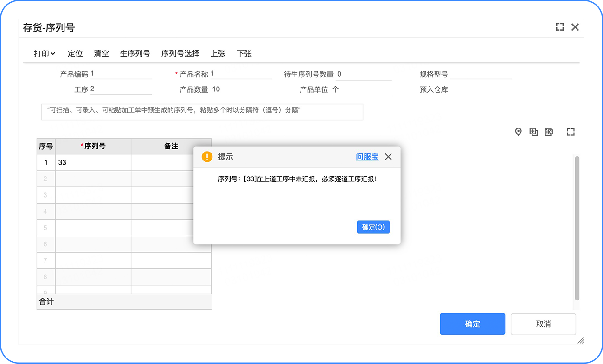Click the 工序 field
The image size is (603, 364).
pos(121,89)
